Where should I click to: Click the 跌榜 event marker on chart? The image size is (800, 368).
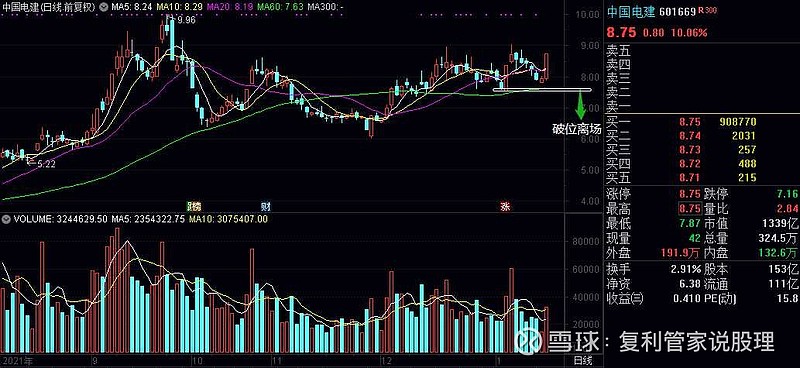coord(194,207)
